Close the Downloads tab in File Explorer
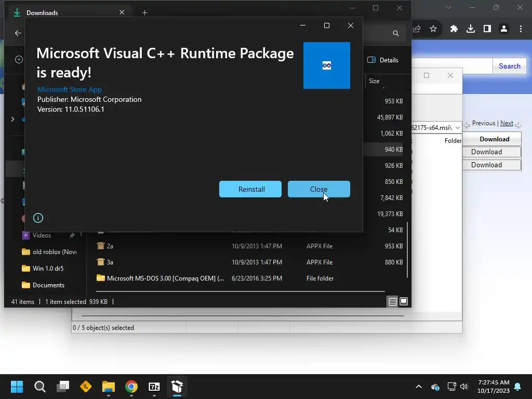Viewport: 532px width, 399px height. [122, 12]
